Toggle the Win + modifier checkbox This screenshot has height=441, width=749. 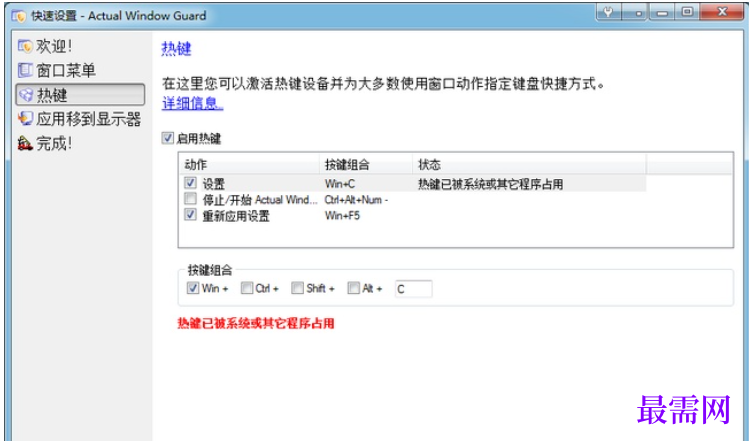point(193,288)
